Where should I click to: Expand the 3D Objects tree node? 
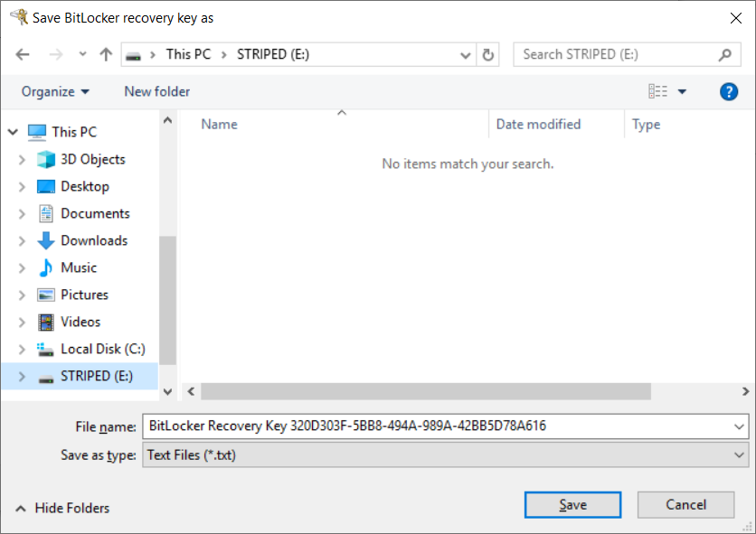click(22, 160)
